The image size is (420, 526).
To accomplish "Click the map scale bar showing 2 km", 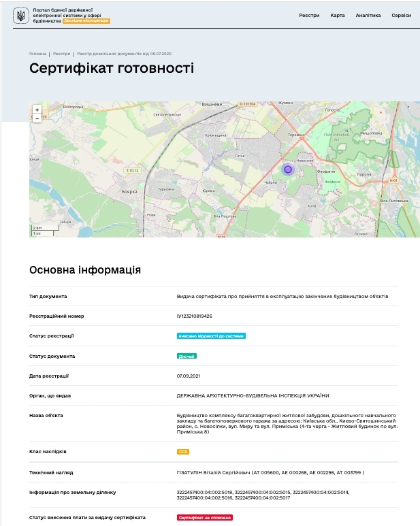I will click(x=46, y=228).
